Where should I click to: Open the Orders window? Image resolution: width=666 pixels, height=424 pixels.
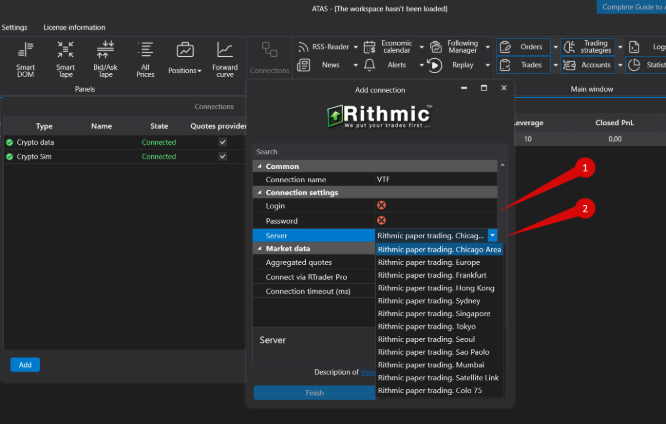[x=523, y=47]
